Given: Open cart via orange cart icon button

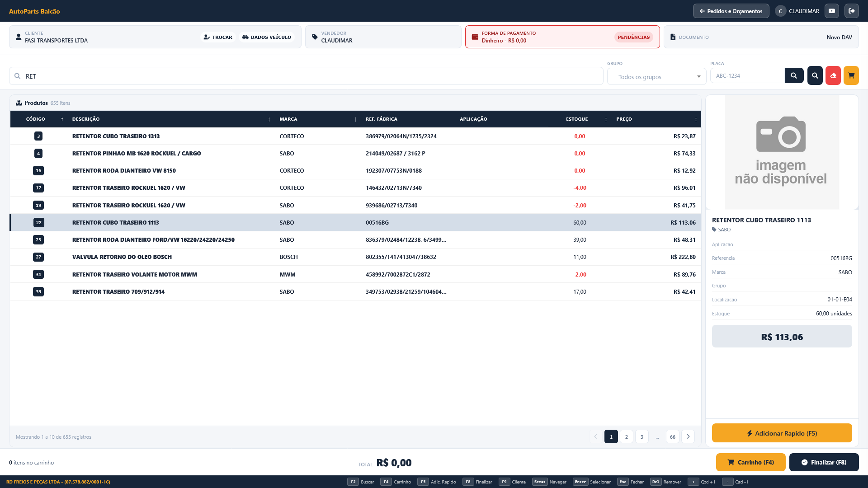Looking at the screenshot, I should (851, 75).
